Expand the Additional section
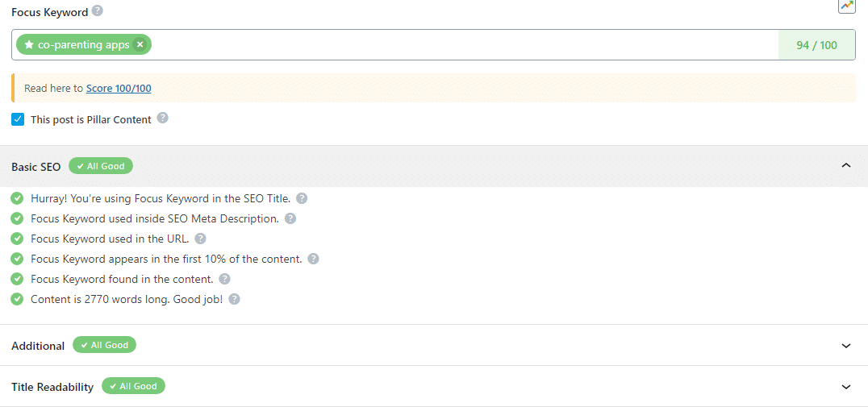Image resolution: width=868 pixels, height=407 pixels. coord(845,346)
